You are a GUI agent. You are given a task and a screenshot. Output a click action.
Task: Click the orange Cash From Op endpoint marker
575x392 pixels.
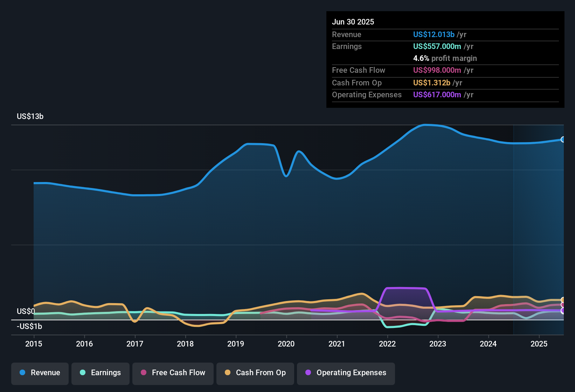pyautogui.click(x=563, y=300)
